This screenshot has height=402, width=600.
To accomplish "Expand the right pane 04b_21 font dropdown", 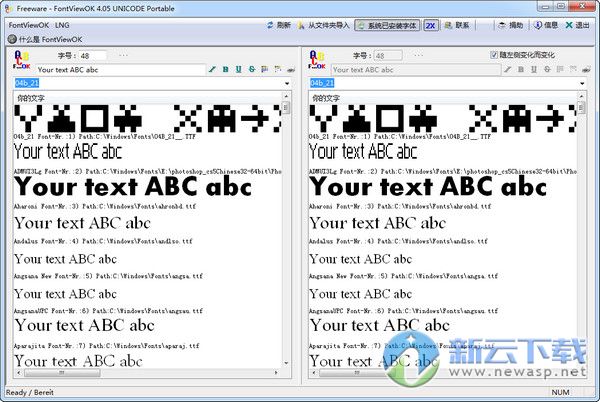I will (x=582, y=83).
